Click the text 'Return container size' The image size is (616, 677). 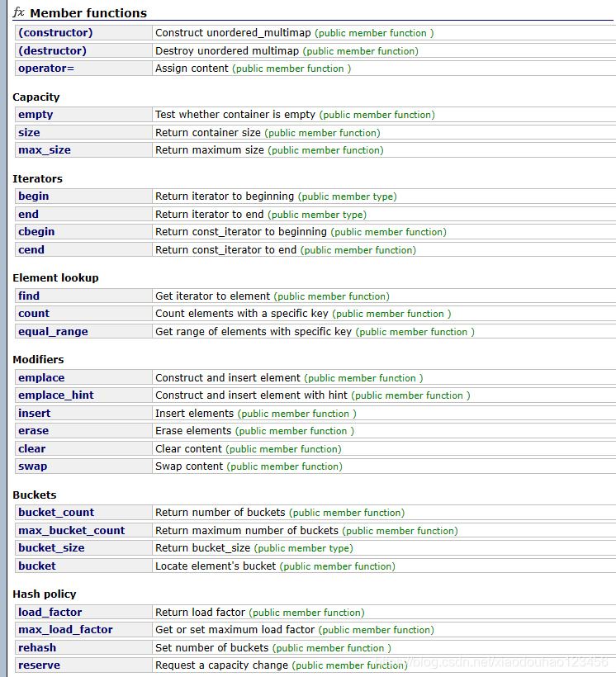[x=208, y=133]
